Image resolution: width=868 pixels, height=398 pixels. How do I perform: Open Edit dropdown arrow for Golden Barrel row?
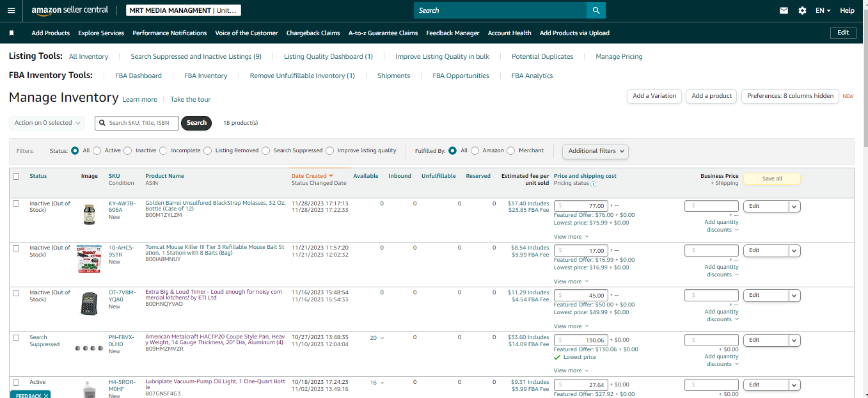(795, 206)
